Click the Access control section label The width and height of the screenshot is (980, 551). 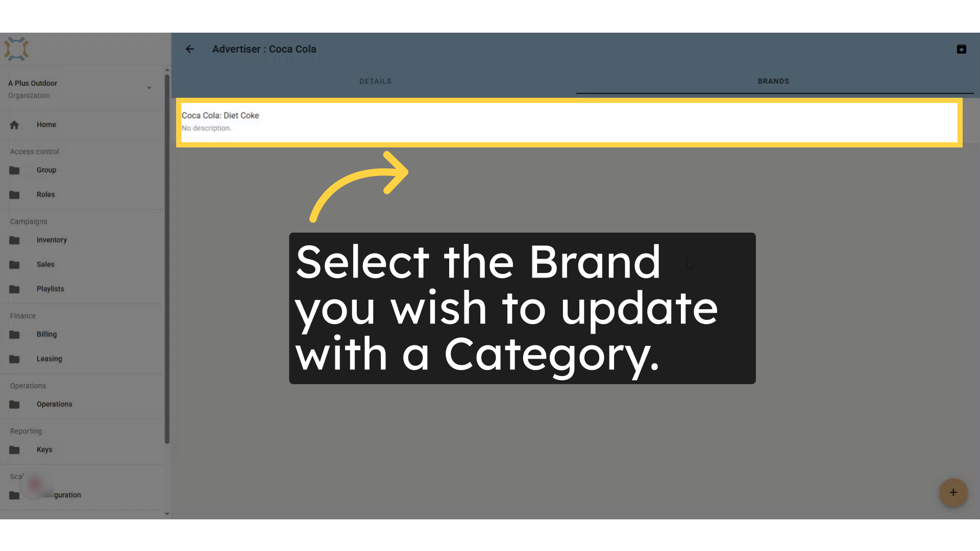(35, 152)
